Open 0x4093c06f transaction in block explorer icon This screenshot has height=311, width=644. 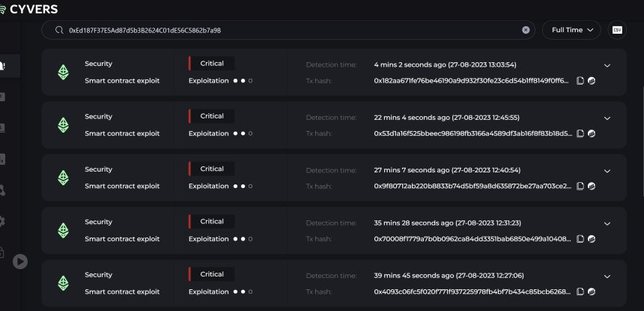point(592,292)
